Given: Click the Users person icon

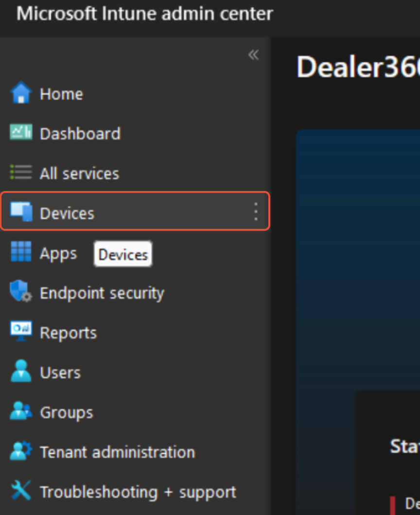Looking at the screenshot, I should pyautogui.click(x=21, y=371).
